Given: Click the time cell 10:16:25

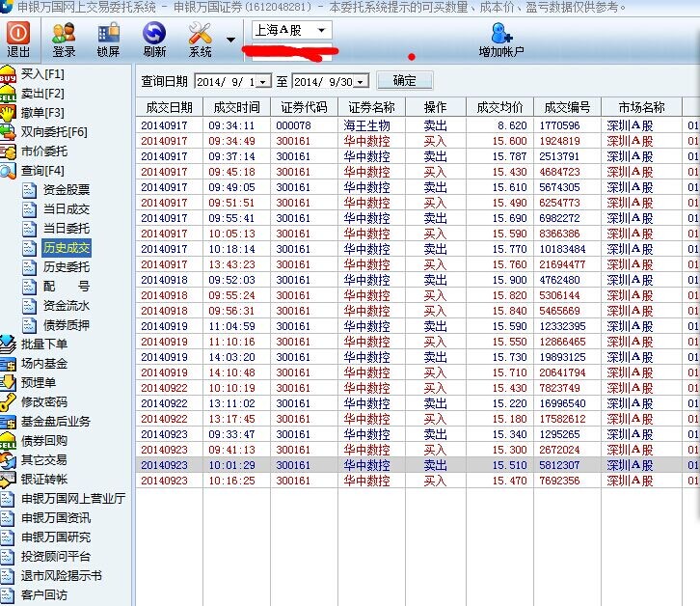Looking at the screenshot, I should 231,481.
